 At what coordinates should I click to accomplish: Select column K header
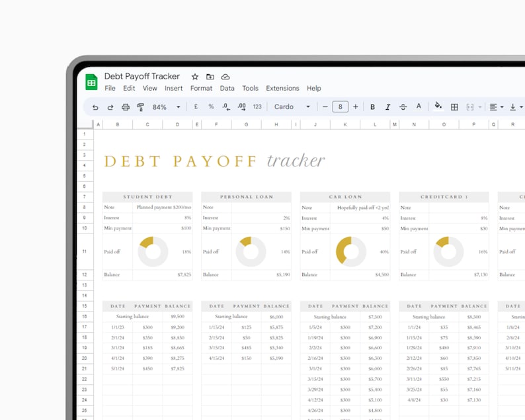tap(345, 124)
